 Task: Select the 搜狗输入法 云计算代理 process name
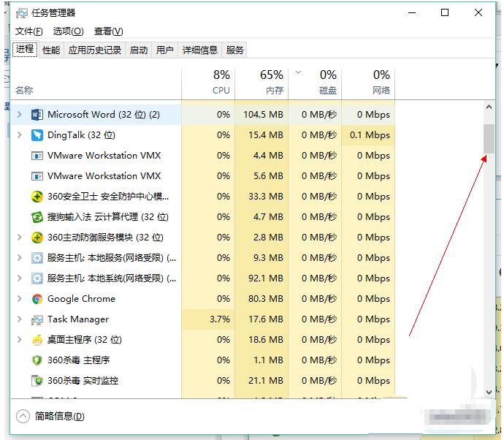click(108, 217)
